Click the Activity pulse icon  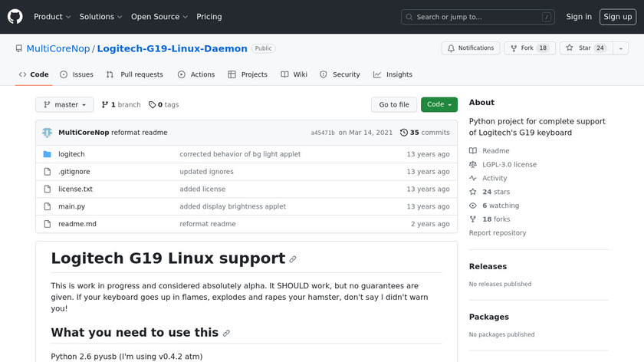[473, 178]
